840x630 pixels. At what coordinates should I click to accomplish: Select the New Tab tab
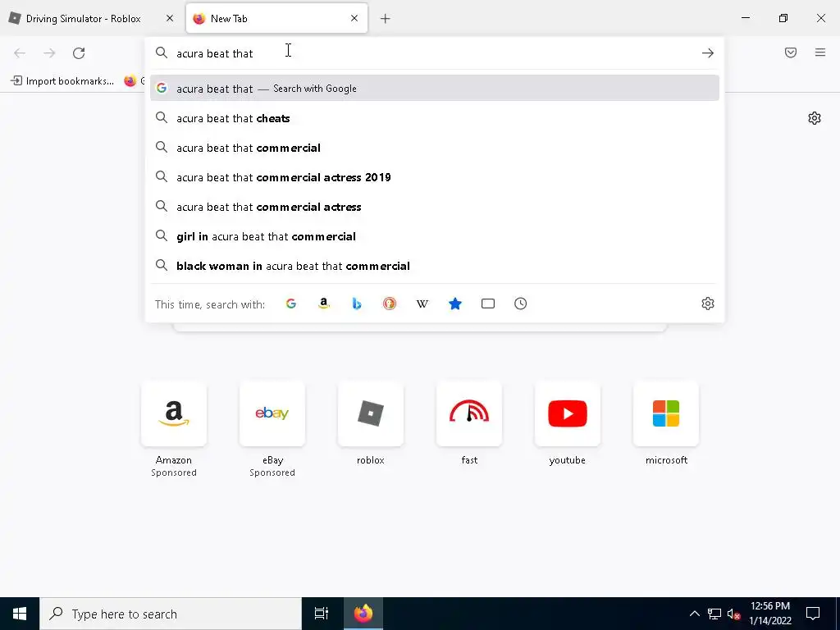click(277, 18)
